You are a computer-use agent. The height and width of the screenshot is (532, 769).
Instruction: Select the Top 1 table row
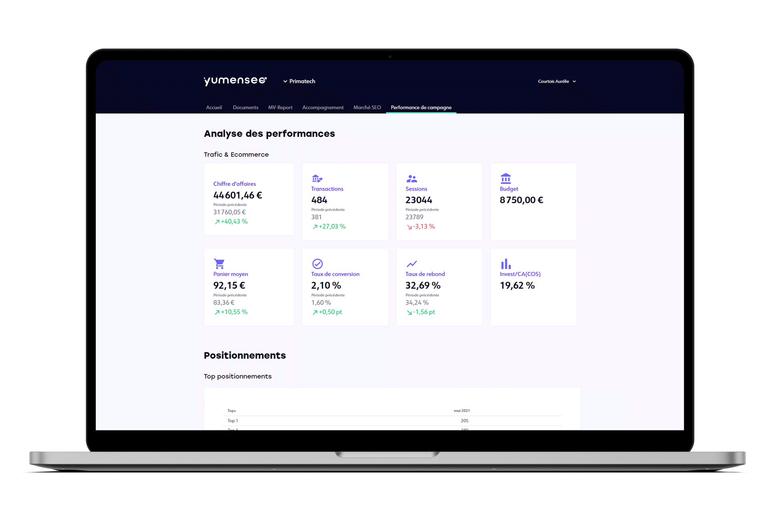392,421
